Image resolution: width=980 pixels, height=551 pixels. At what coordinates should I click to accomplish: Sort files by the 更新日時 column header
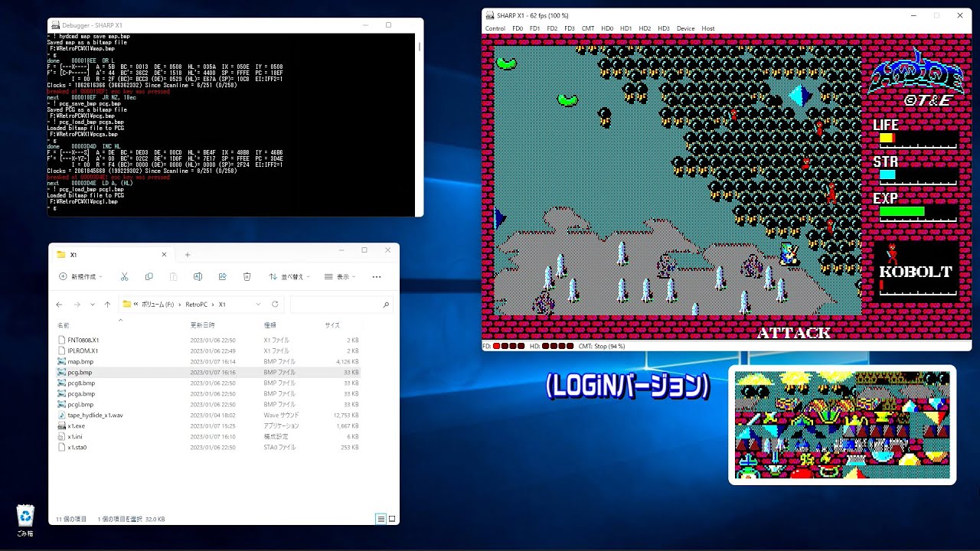(203, 325)
